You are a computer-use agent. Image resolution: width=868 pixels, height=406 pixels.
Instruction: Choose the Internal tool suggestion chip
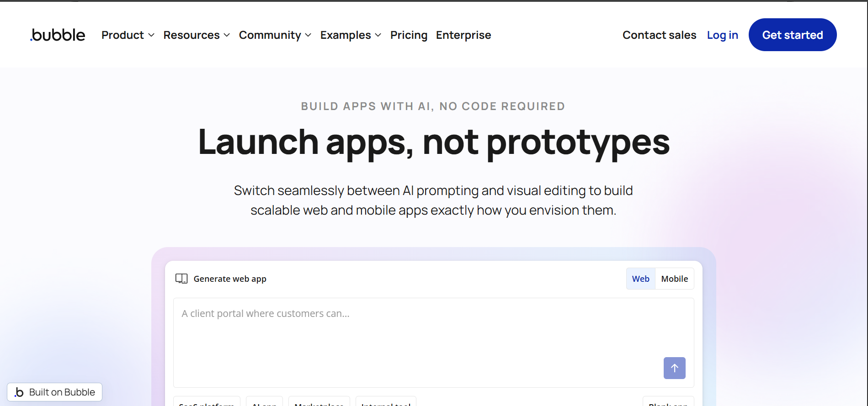[386, 402]
